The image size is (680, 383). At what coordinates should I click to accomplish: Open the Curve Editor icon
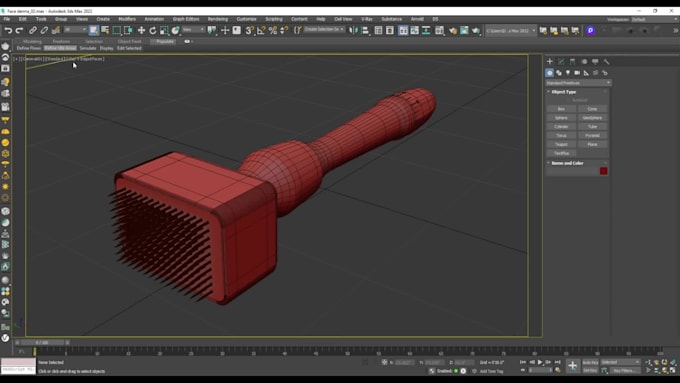[415, 30]
